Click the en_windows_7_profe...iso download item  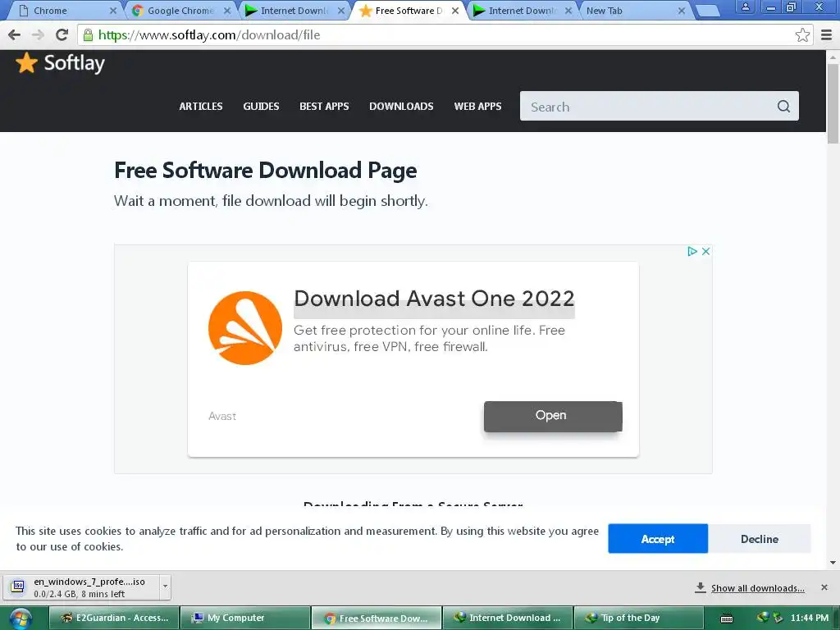89,587
